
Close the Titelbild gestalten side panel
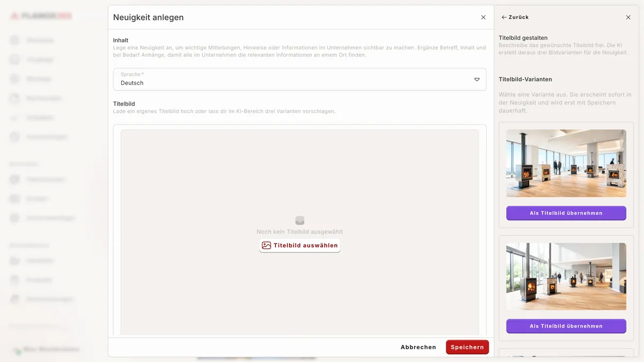pos(628,17)
